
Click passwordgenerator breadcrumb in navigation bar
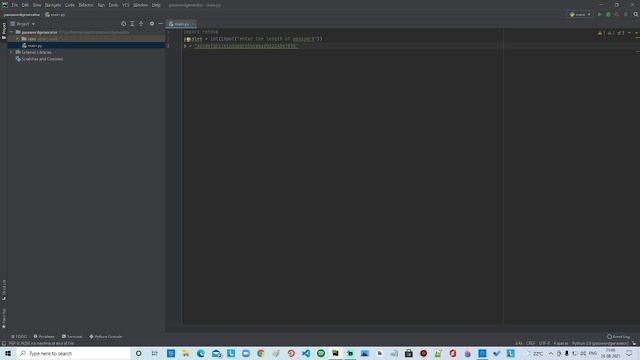(x=22, y=15)
